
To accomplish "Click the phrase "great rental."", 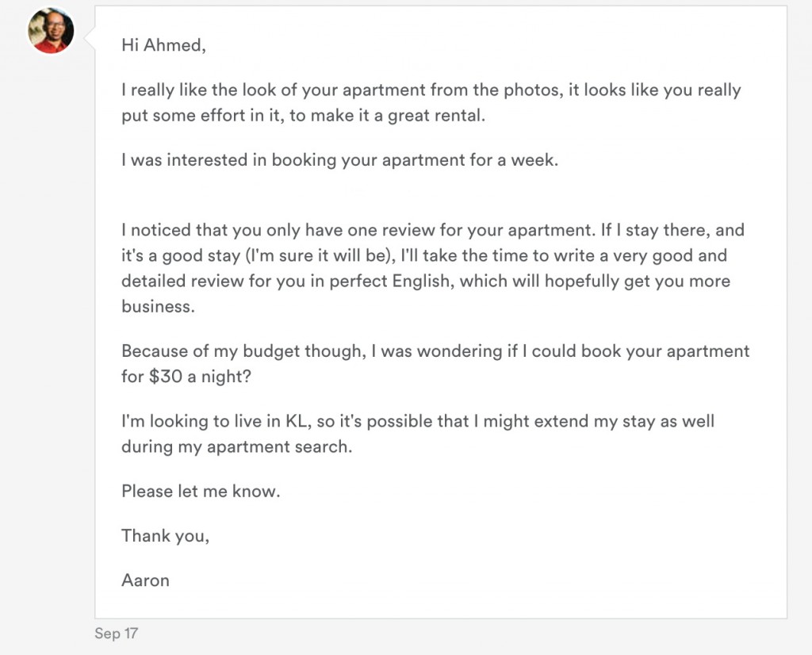I will (437, 116).
